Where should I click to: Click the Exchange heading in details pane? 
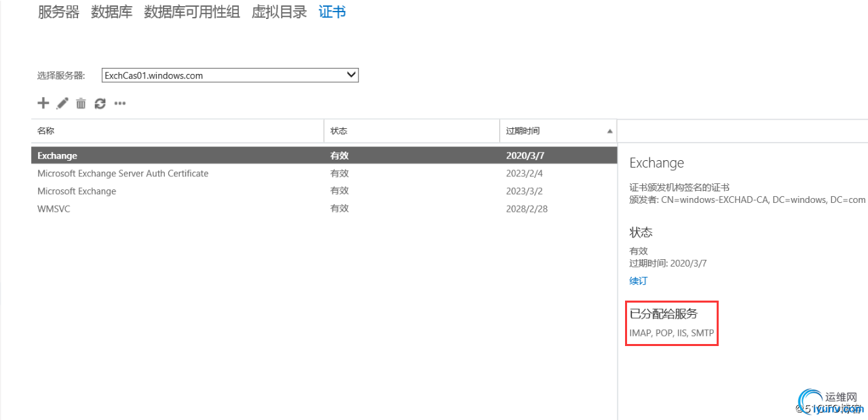pos(657,163)
